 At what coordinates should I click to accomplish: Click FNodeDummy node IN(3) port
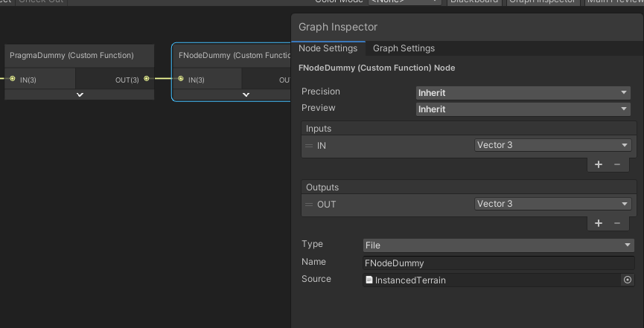click(181, 79)
